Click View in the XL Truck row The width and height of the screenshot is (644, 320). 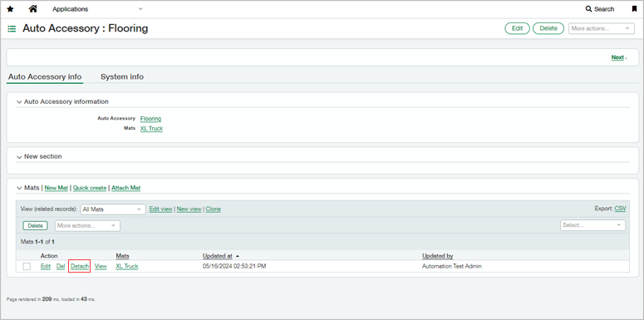point(101,266)
